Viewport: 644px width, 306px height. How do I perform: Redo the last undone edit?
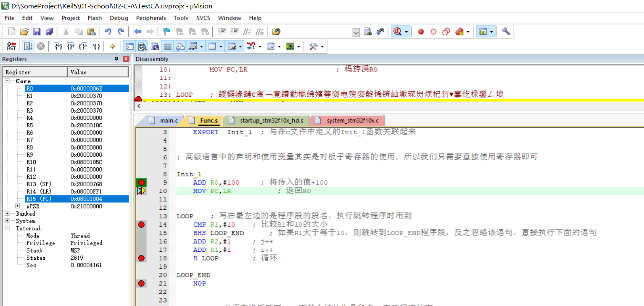point(121,32)
